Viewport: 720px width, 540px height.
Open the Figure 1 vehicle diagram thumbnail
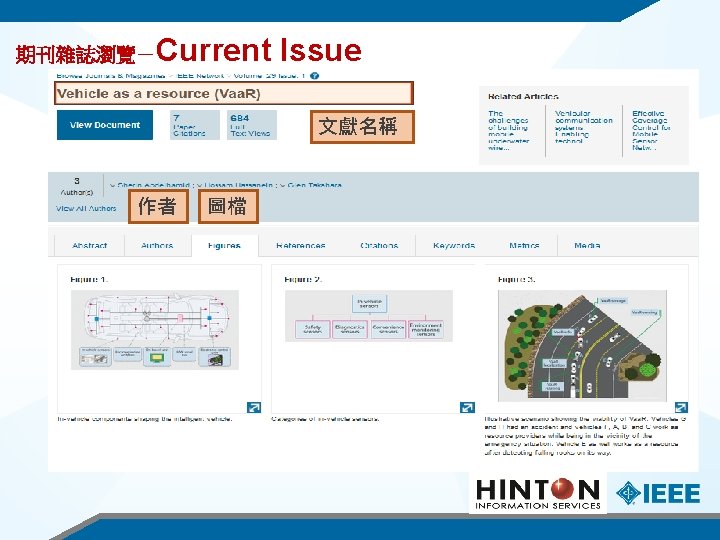click(155, 330)
